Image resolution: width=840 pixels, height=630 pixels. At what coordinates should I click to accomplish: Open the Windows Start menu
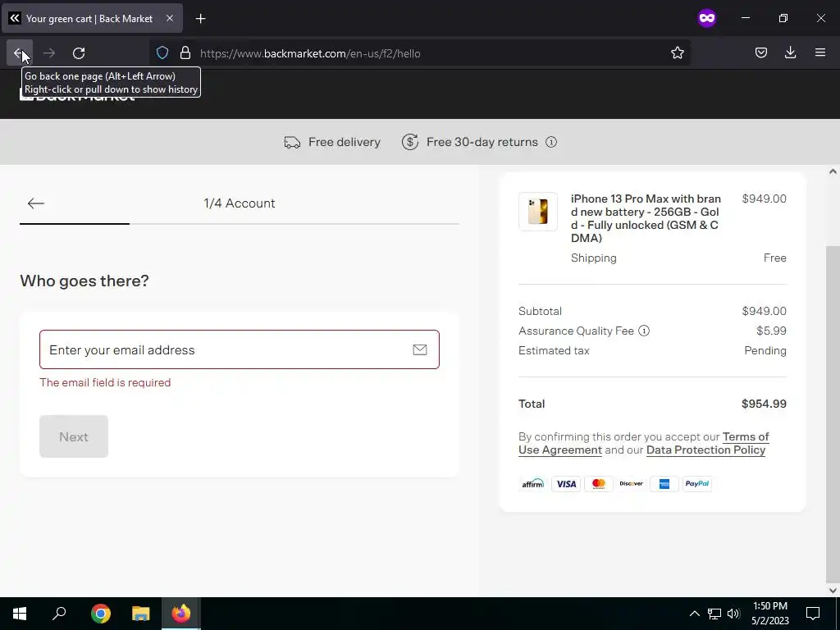[x=20, y=614]
